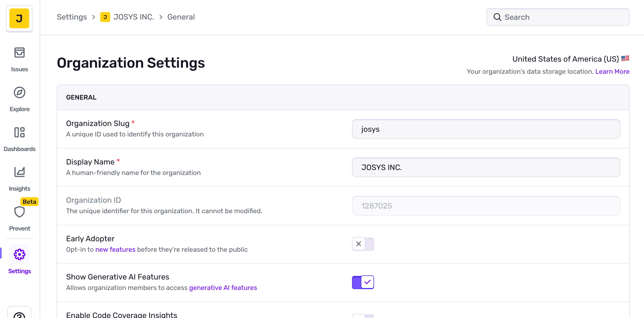The width and height of the screenshot is (644, 318).
Task: Follow the new features link
Action: [115, 250]
